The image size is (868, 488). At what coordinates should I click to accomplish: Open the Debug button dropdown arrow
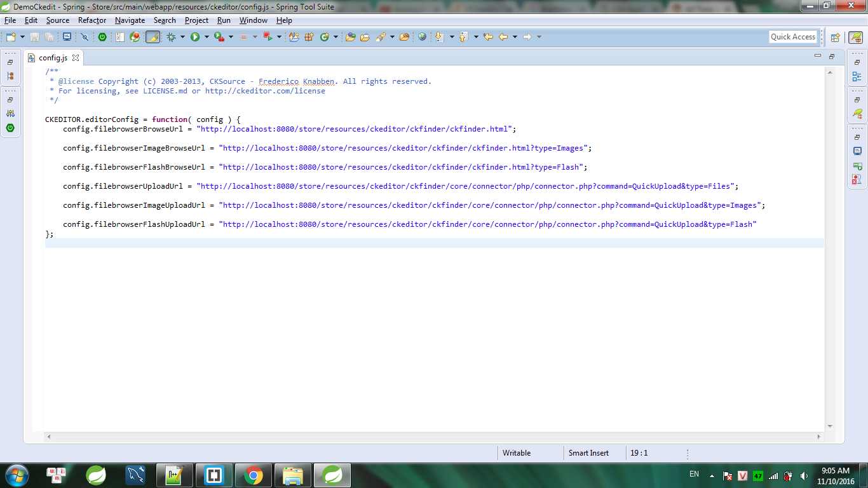[182, 36]
